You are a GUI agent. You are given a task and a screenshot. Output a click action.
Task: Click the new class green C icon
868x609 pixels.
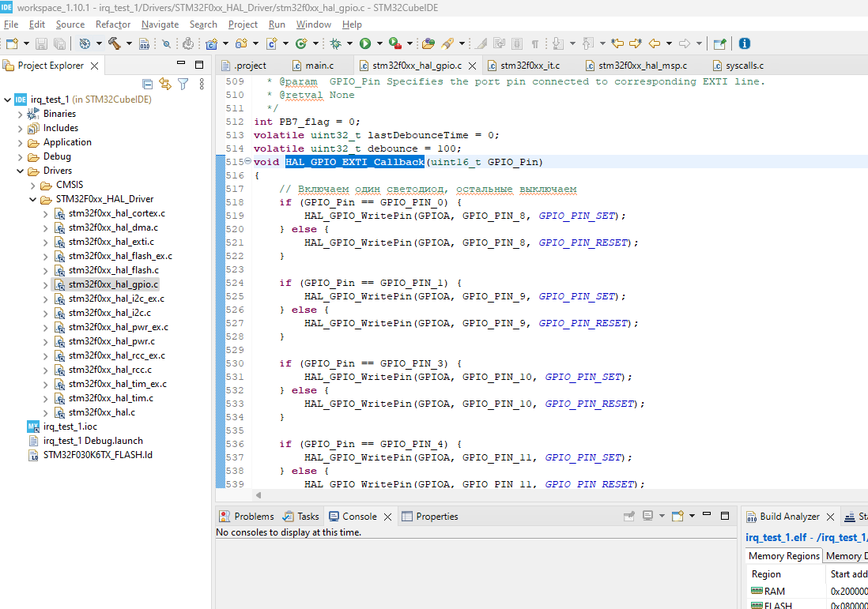pyautogui.click(x=301, y=43)
